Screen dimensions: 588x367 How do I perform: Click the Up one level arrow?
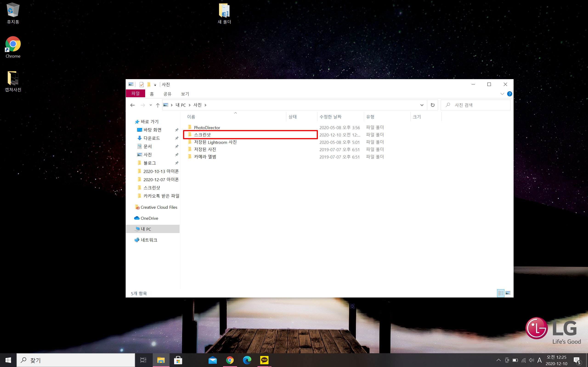158,105
